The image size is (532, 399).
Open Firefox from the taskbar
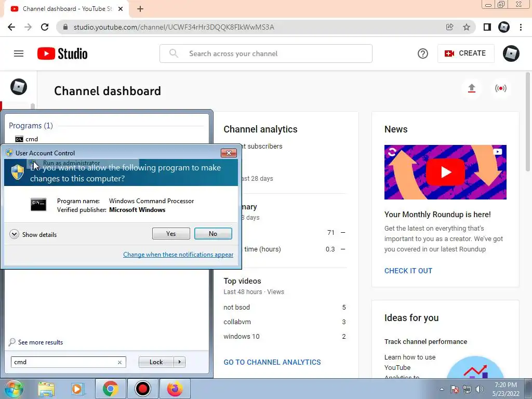[175, 389]
